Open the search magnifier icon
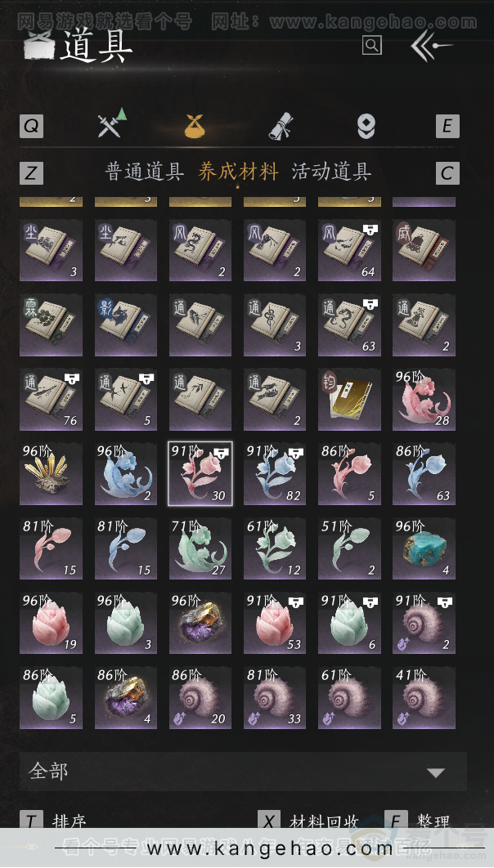 coord(372,45)
